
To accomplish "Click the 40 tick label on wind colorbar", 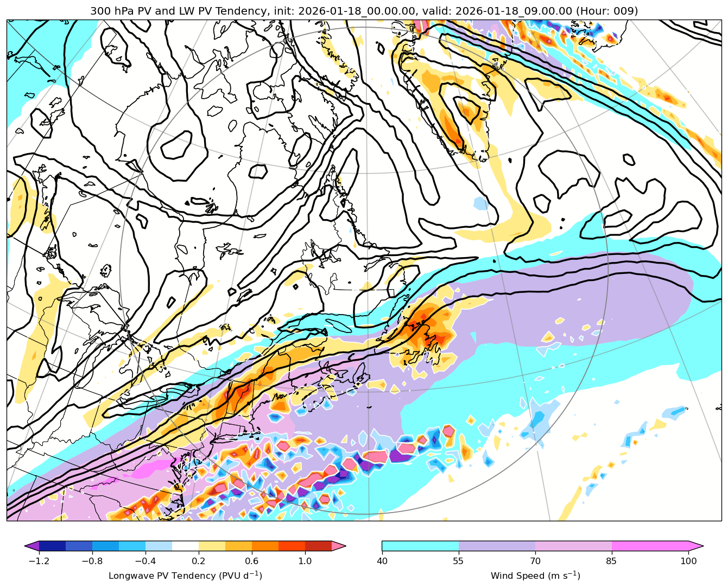I will pyautogui.click(x=382, y=561).
